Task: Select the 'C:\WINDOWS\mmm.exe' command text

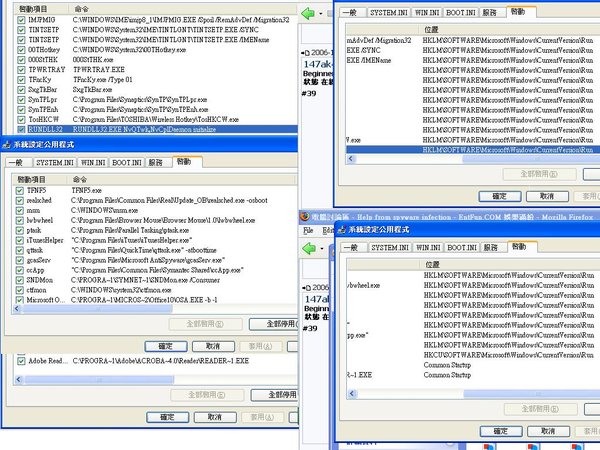Action: tap(104, 210)
